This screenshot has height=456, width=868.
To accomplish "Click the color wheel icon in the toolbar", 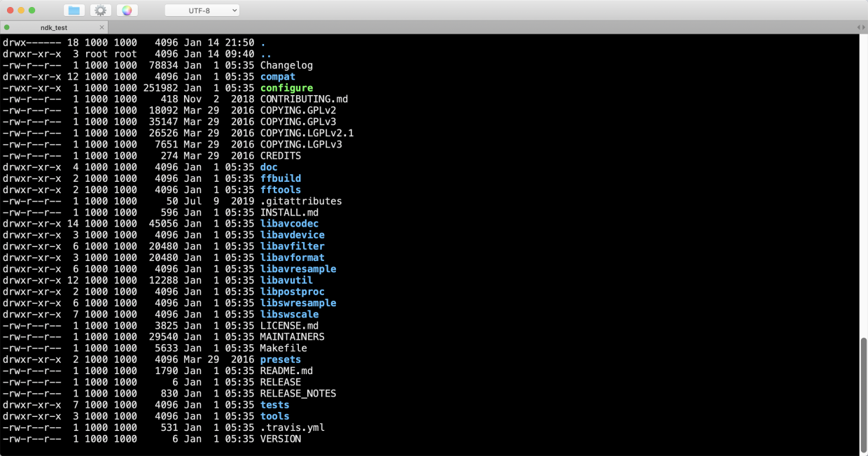I will 126,10.
